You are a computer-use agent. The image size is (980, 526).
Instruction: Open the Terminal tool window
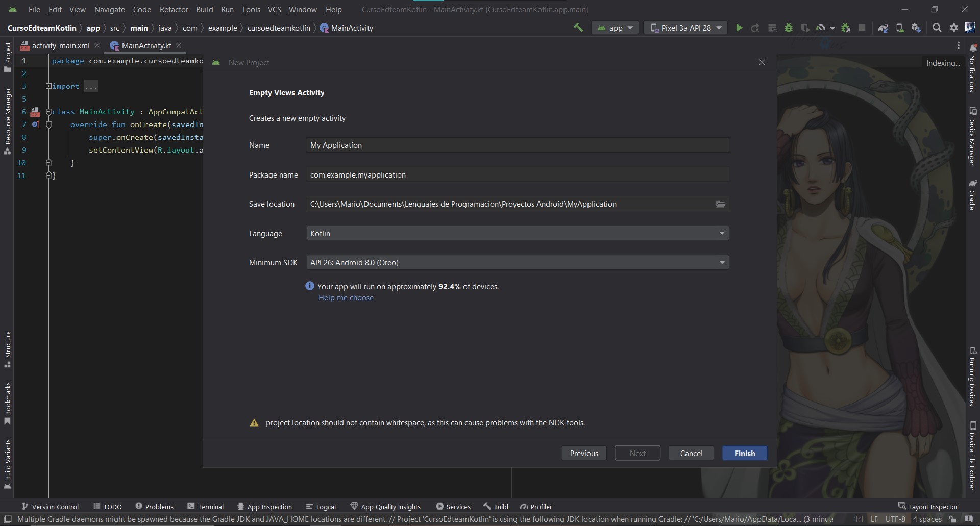click(205, 507)
